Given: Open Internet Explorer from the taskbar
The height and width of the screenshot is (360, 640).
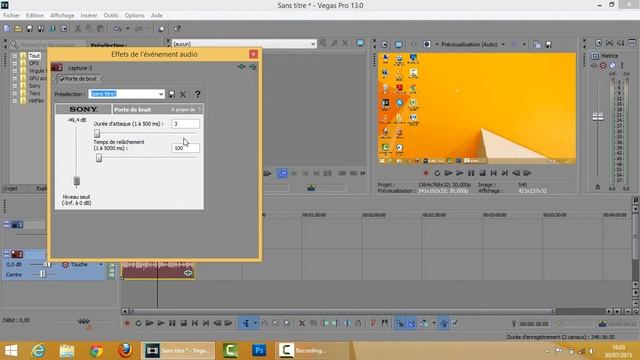Looking at the screenshot, I should point(38,351).
